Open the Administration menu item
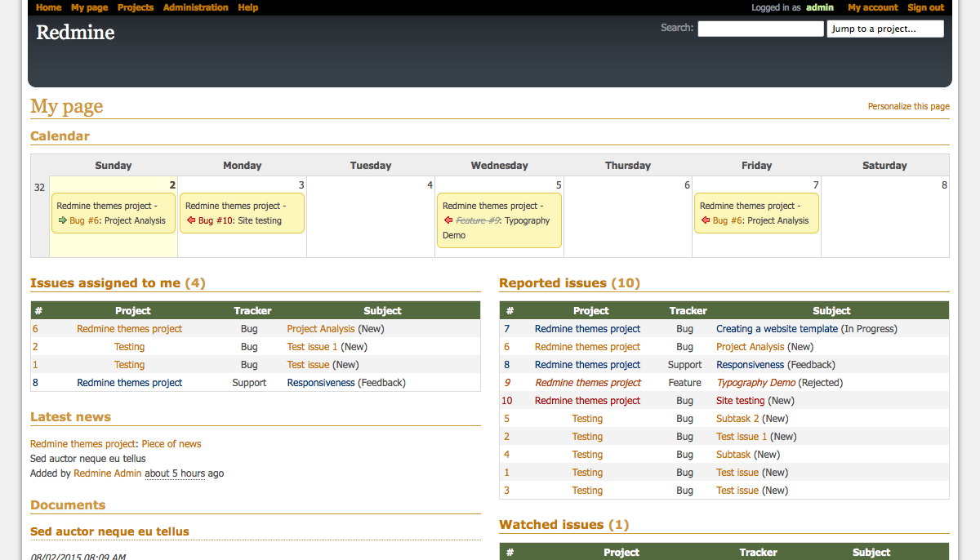 coord(196,7)
